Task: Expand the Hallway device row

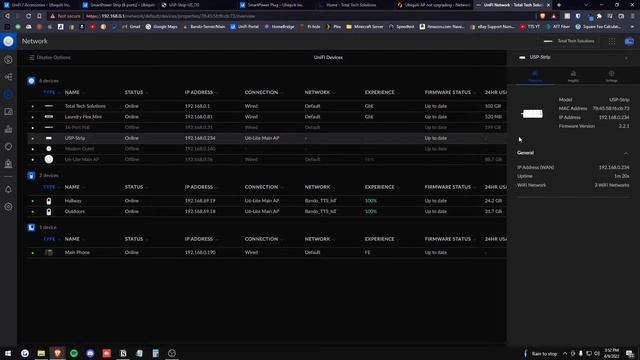Action: click(33, 201)
